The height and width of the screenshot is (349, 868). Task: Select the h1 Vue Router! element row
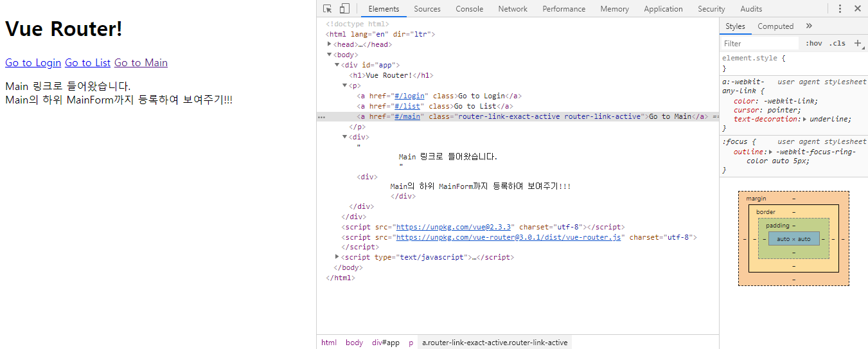click(391, 75)
